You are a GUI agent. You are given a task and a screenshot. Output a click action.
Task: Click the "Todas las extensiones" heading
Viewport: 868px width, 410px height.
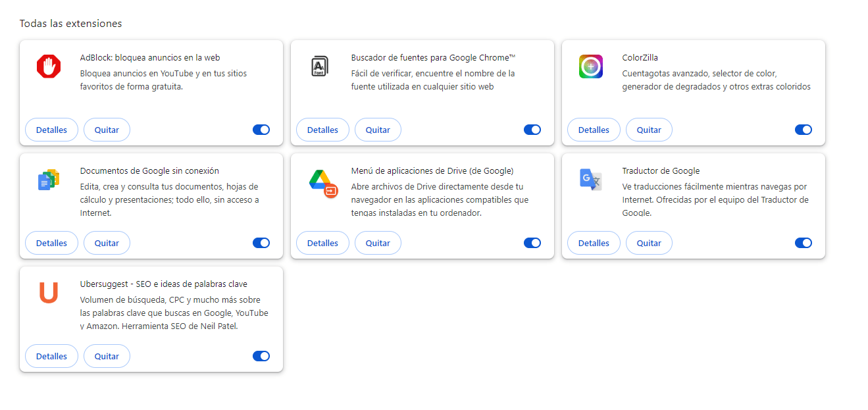click(x=70, y=24)
